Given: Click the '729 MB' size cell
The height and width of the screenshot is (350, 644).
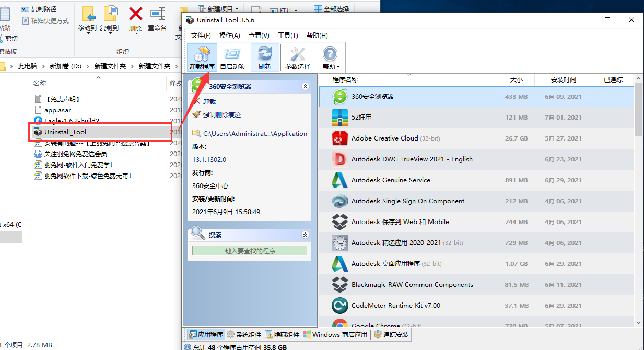Looking at the screenshot, I should 517,243.
